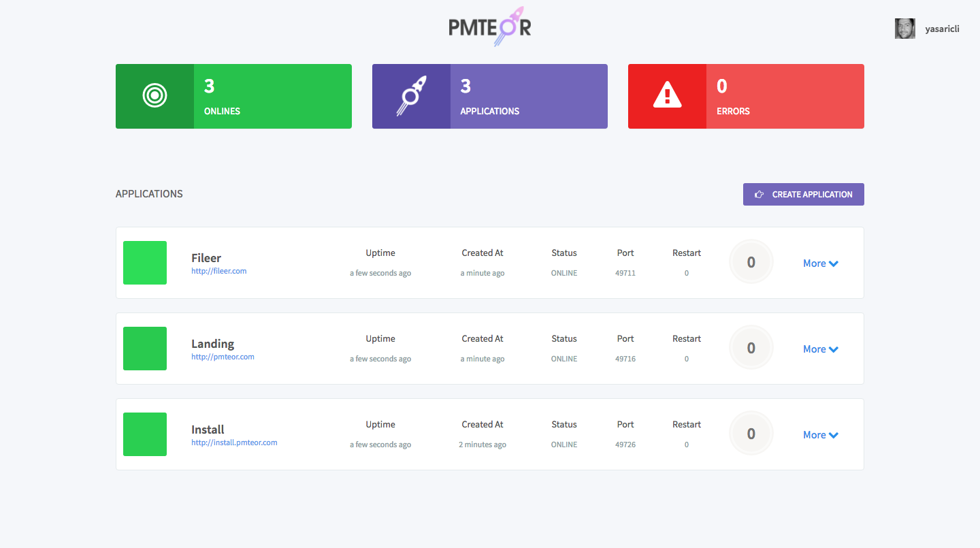Open the yasaricli user avatar
This screenshot has width=980, height=548.
[x=905, y=29]
